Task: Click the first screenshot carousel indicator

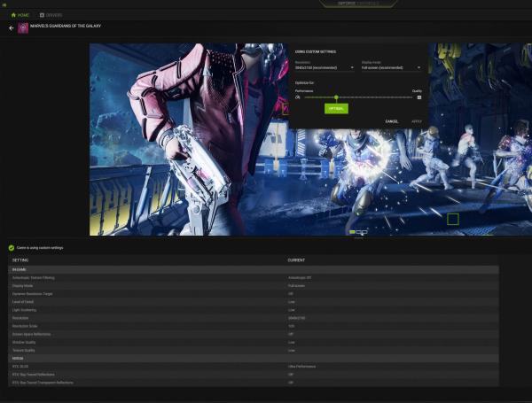Action: (352, 232)
